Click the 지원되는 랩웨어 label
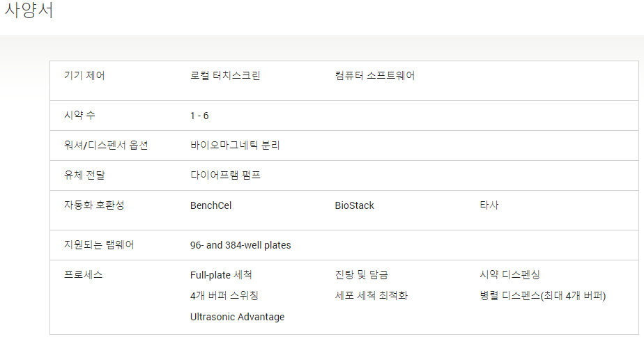Image resolution: width=644 pixels, height=337 pixels. click(x=98, y=245)
